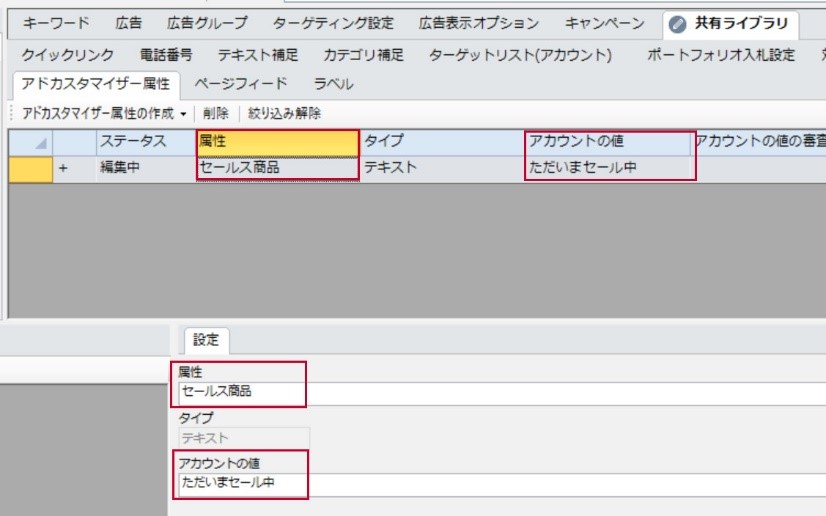Click the pencil icon on 共有ライブラリ tab

click(x=677, y=24)
